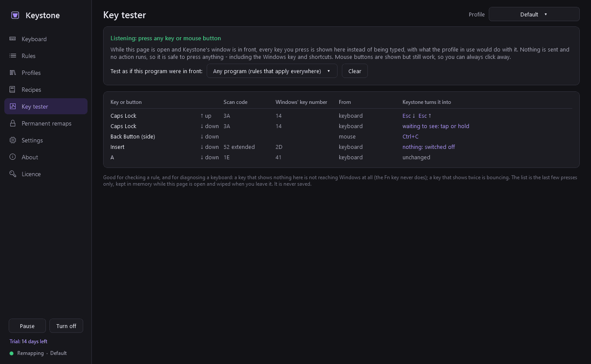The width and height of the screenshot is (591, 364).
Task: Clear the key press list
Action: click(354, 71)
